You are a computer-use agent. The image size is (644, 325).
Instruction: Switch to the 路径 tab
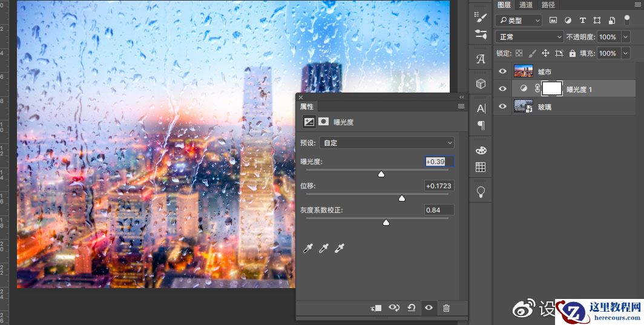[x=548, y=5]
